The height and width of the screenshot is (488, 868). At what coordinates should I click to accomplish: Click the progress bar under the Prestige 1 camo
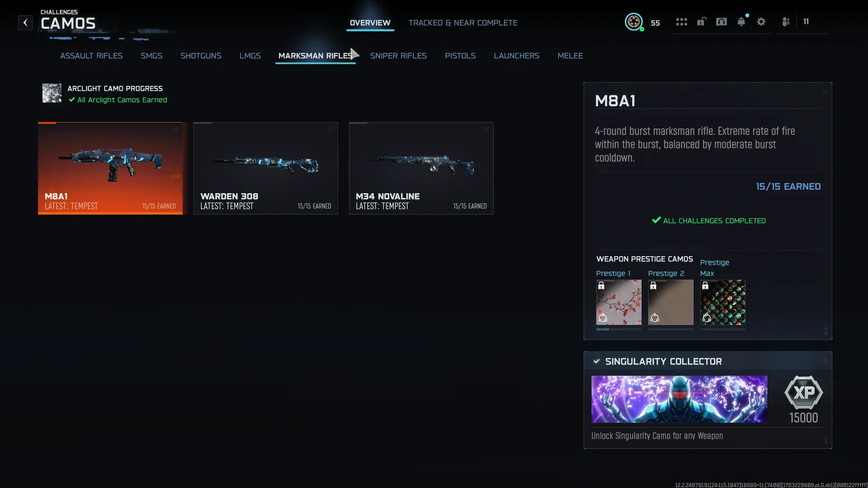point(618,329)
